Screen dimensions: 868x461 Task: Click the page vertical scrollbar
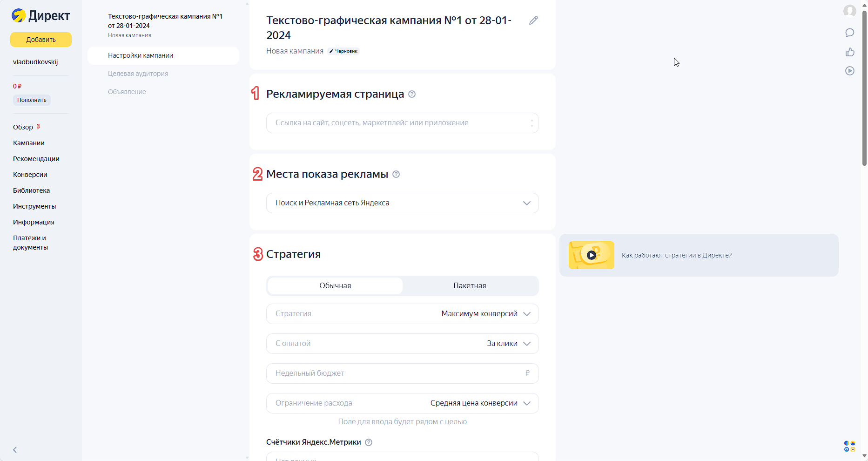pyautogui.click(x=864, y=88)
